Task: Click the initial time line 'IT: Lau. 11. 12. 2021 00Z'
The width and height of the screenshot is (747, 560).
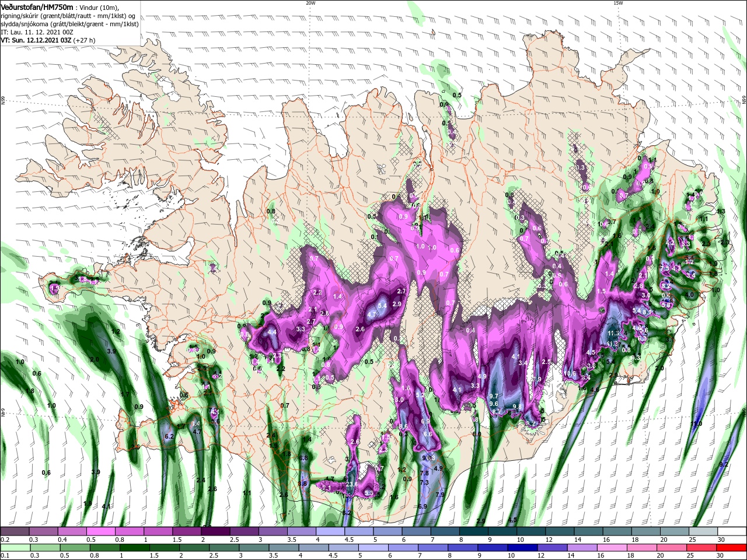Action: point(36,32)
